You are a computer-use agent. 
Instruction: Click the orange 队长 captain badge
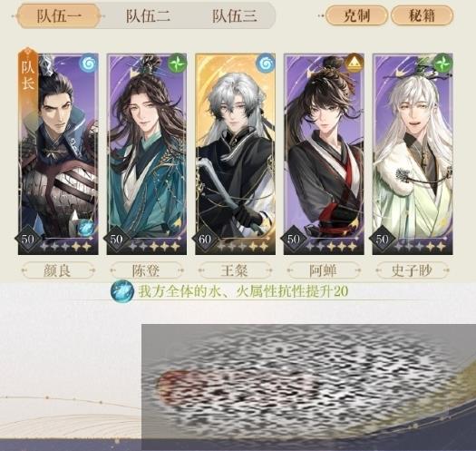[x=28, y=74]
